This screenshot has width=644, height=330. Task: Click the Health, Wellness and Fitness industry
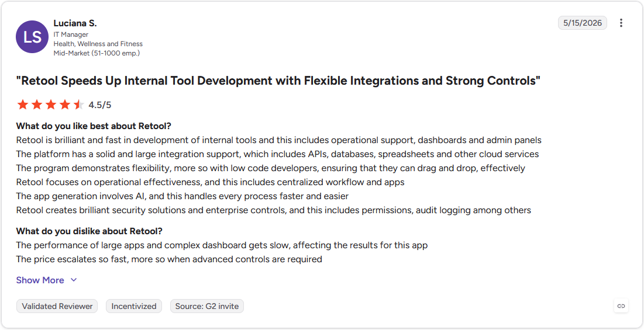point(98,43)
